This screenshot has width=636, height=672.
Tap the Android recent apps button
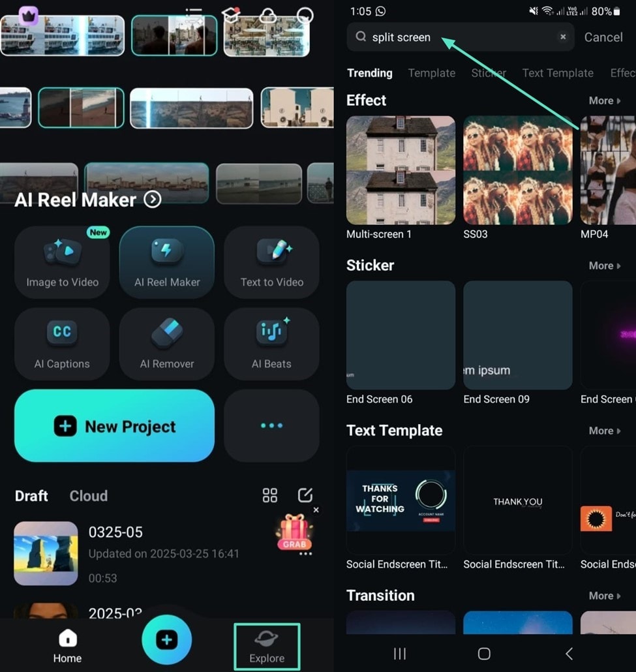pos(400,654)
